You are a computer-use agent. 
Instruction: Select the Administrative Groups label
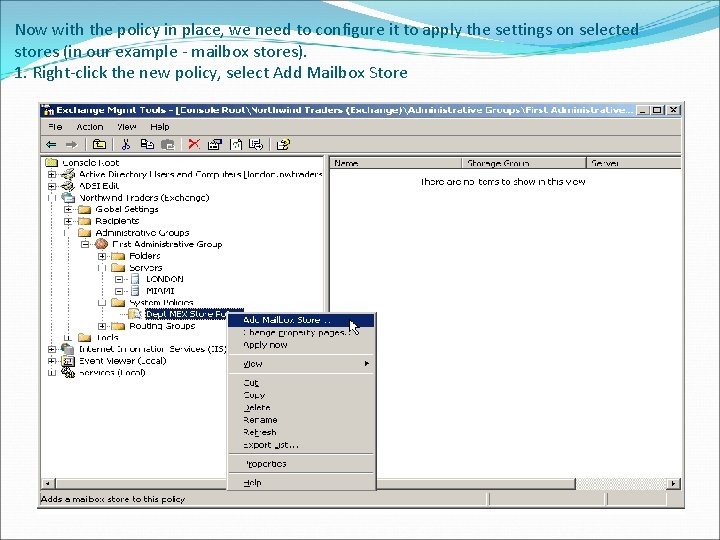coord(142,232)
